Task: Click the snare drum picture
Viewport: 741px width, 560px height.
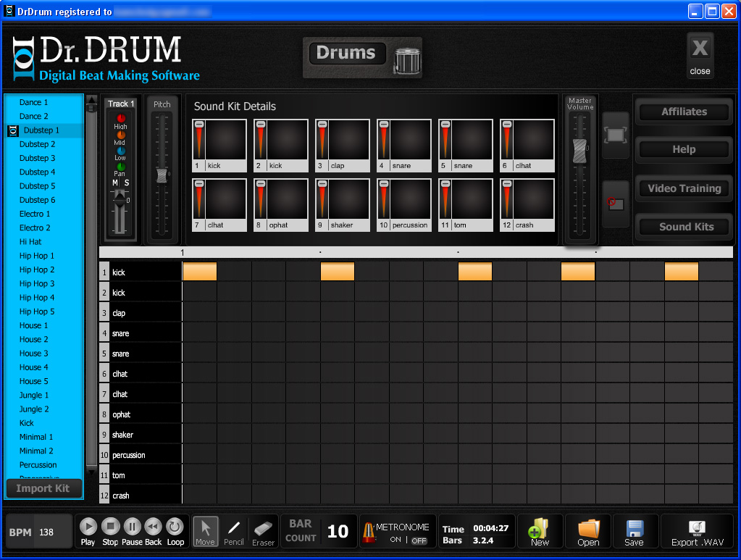Action: pyautogui.click(x=407, y=61)
